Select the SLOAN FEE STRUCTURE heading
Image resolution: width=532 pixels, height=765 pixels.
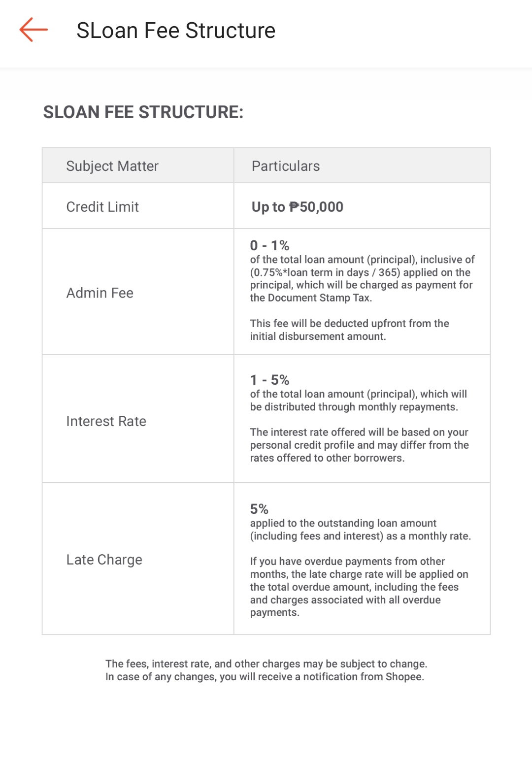click(143, 112)
